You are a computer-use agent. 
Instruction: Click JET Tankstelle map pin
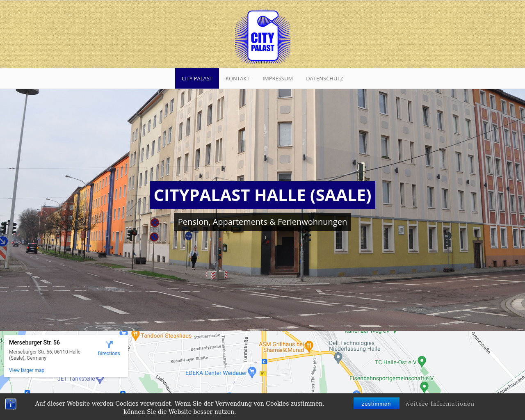point(100,380)
